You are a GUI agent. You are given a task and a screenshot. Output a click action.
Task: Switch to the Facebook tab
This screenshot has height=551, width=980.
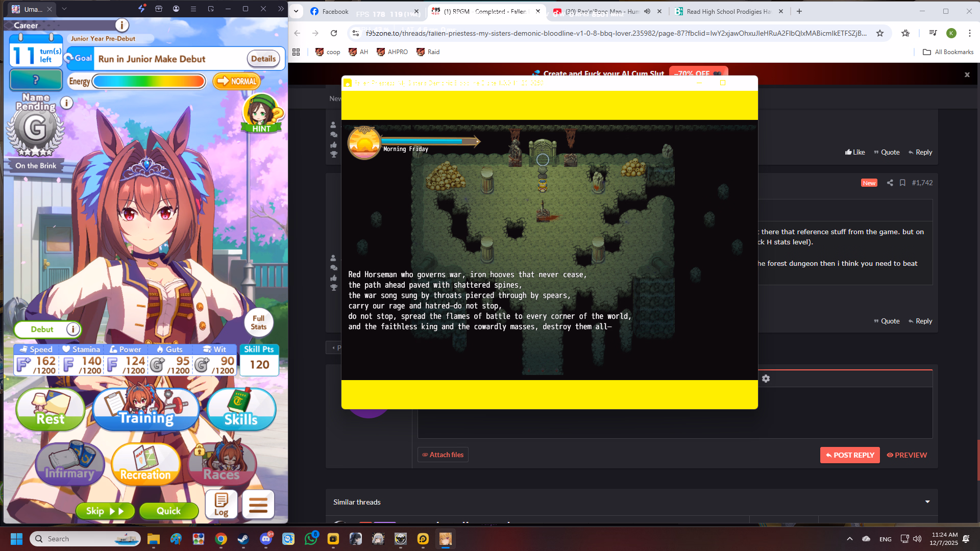coord(335,11)
